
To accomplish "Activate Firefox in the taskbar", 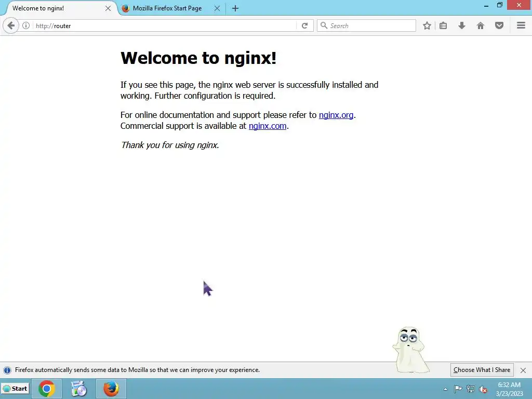I will (x=111, y=389).
